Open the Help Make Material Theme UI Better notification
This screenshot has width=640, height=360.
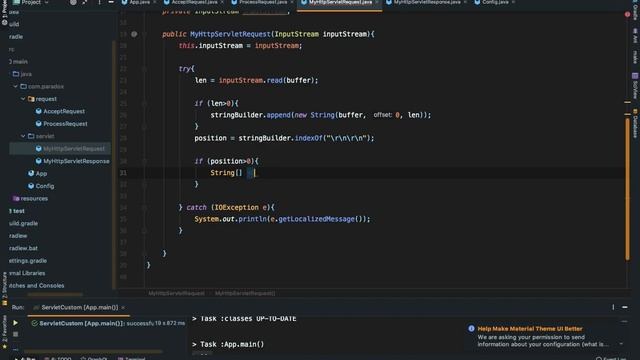(530, 329)
